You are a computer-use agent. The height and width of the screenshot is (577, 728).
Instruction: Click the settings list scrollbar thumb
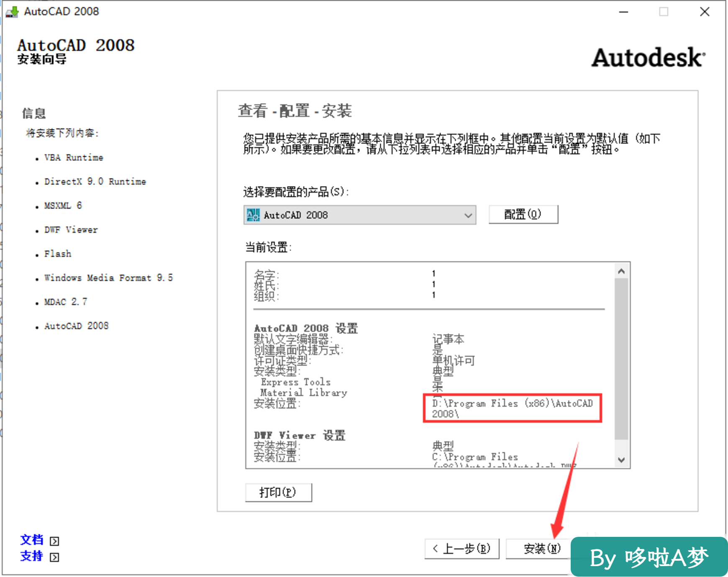point(621,359)
